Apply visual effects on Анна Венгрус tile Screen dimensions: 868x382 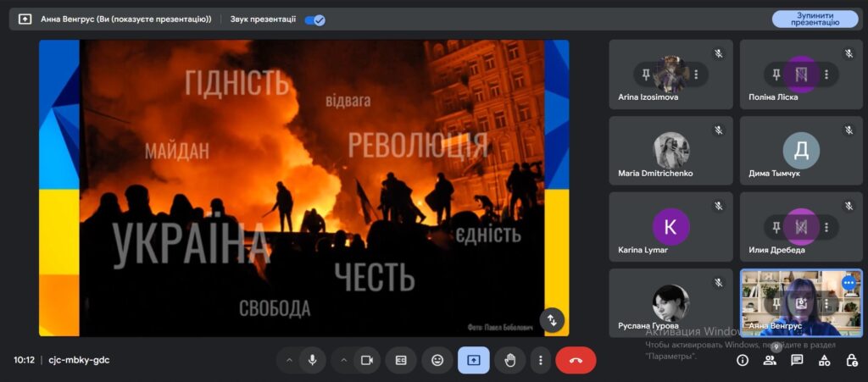[801, 303]
